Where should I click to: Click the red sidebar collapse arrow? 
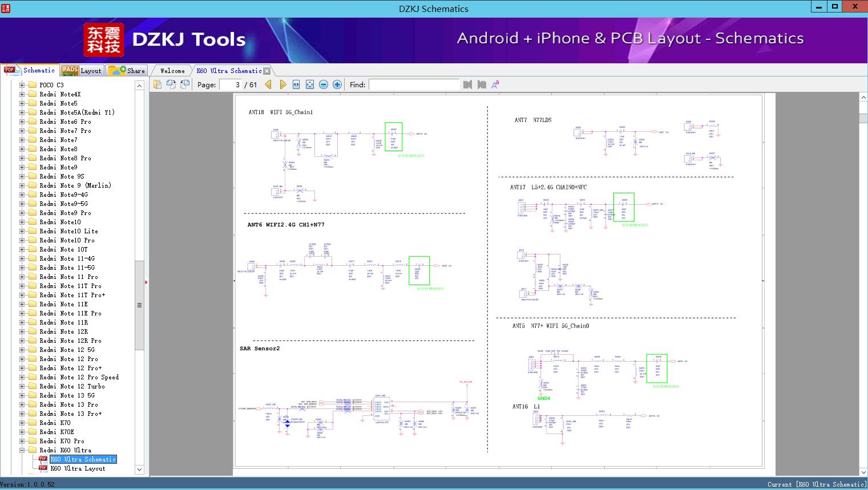[147, 282]
